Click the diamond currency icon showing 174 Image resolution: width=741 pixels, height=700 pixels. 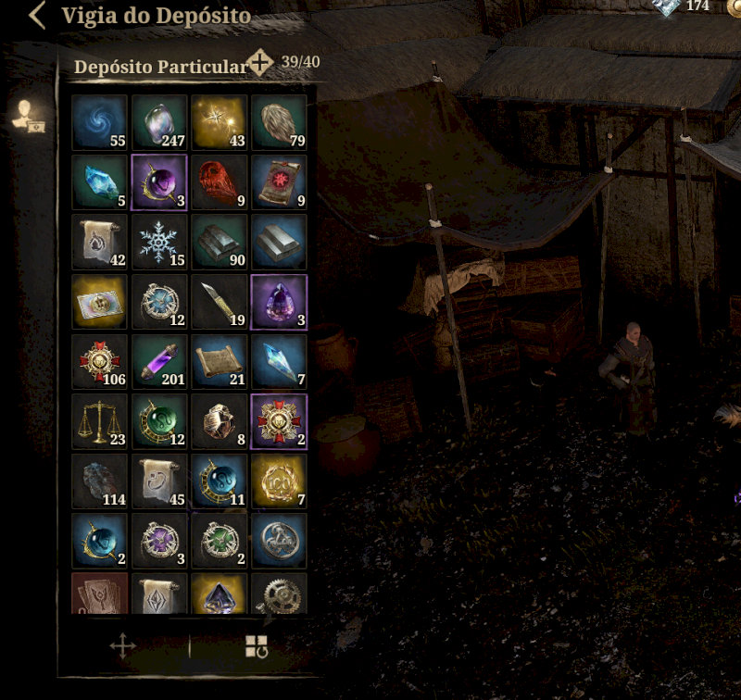(x=666, y=6)
